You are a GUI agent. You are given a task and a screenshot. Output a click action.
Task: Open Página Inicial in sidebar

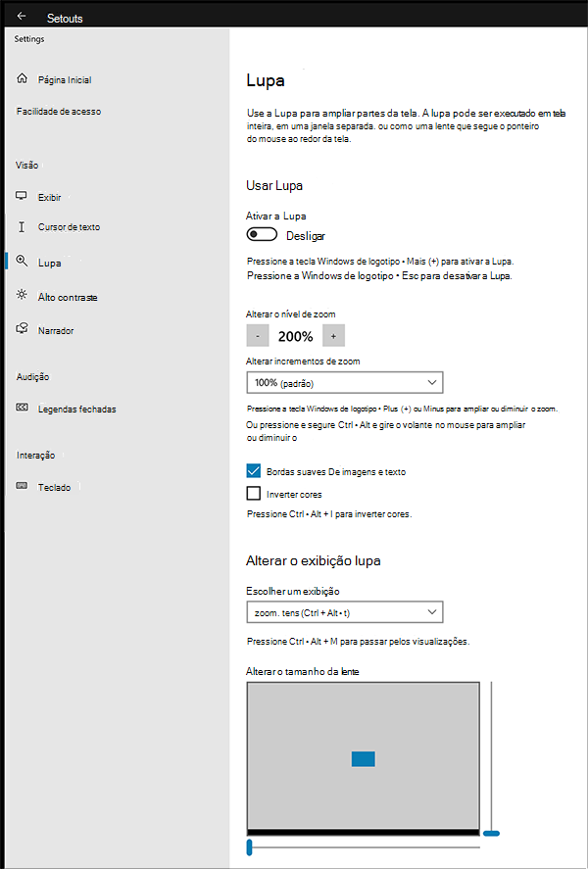click(65, 79)
